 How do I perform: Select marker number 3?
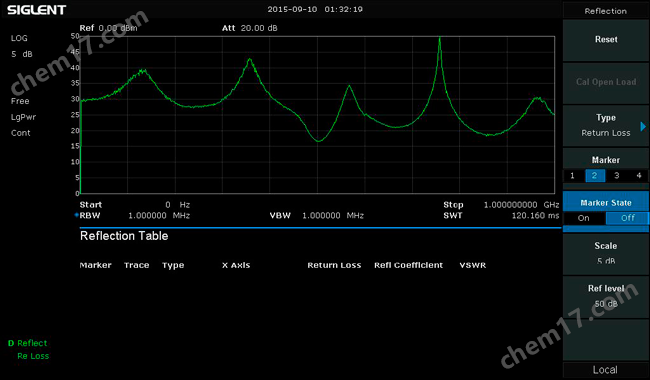[617, 176]
